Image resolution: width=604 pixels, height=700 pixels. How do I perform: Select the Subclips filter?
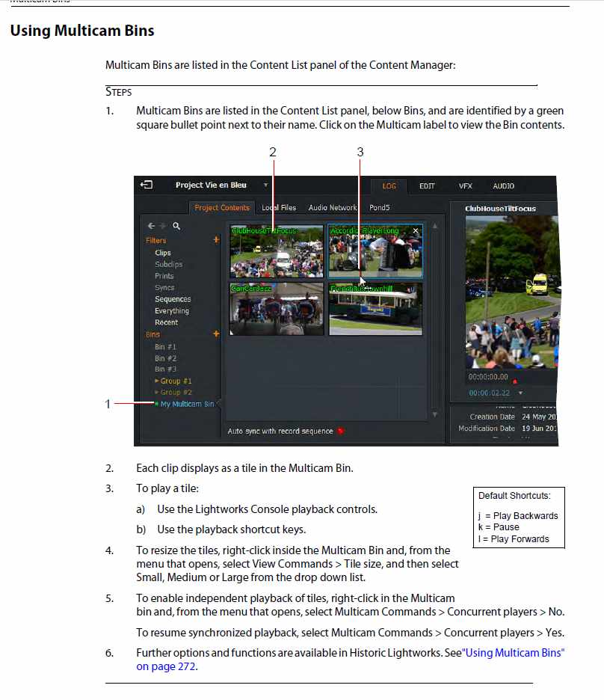pos(169,264)
